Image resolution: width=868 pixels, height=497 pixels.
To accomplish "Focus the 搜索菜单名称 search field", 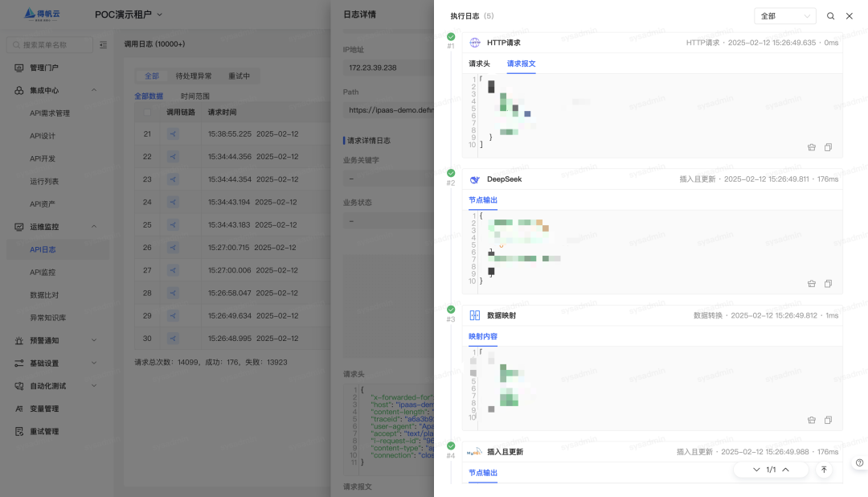I will point(50,45).
